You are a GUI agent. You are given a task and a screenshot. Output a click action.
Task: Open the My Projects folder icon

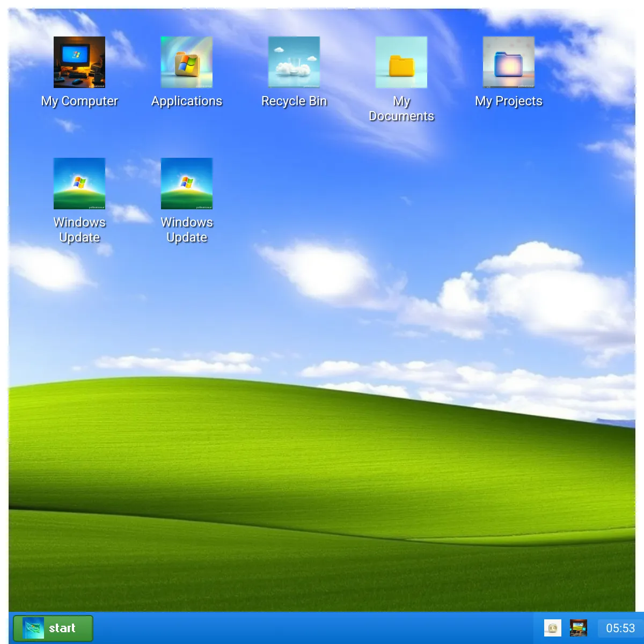coord(509,62)
